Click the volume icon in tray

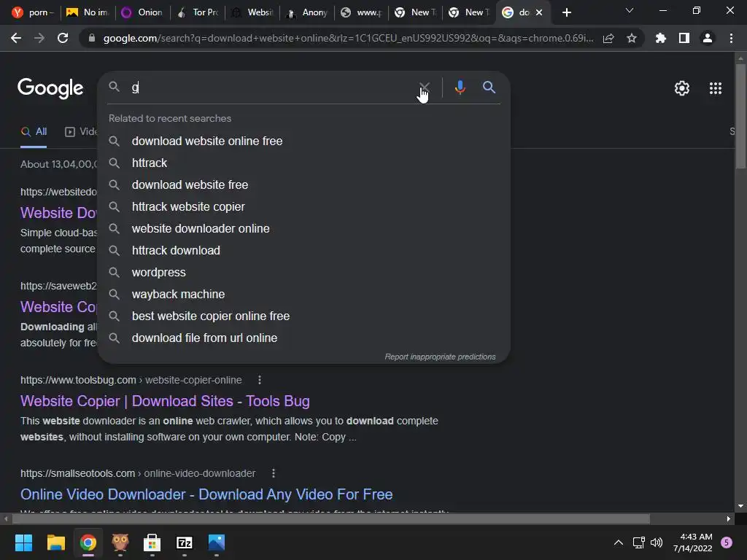[657, 542]
